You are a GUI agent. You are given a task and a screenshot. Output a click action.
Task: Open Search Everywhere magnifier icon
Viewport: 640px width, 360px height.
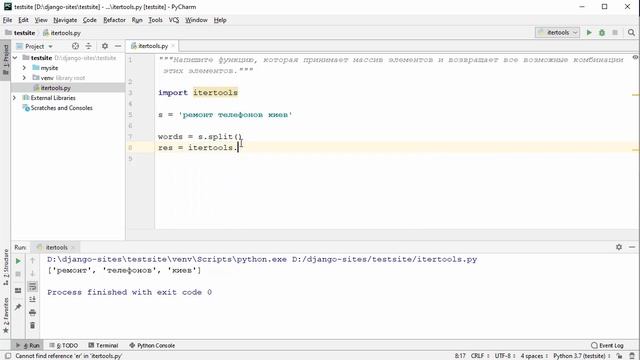pyautogui.click(x=631, y=32)
